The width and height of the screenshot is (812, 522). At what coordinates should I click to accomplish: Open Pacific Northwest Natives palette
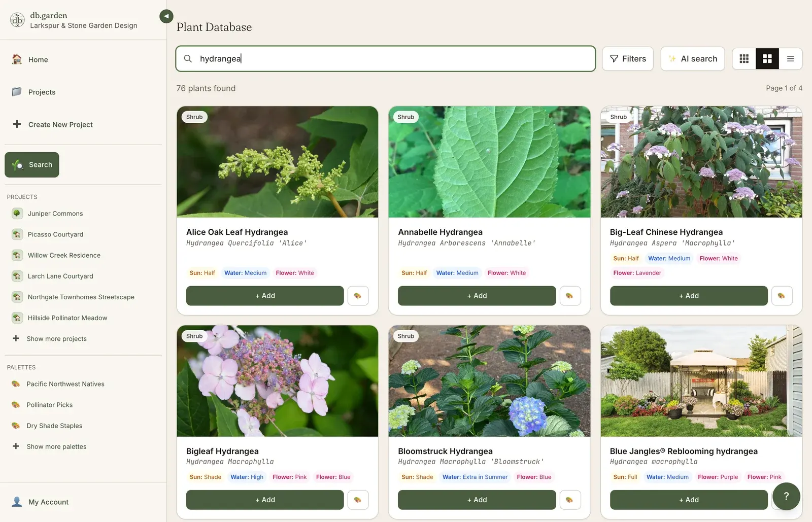click(65, 384)
